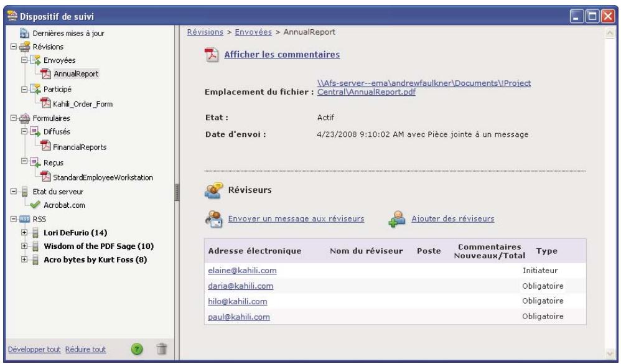Image resolution: width=621 pixels, height=364 pixels.
Task: Click the AnnualReport PDF icon in sidebar
Action: [x=47, y=72]
